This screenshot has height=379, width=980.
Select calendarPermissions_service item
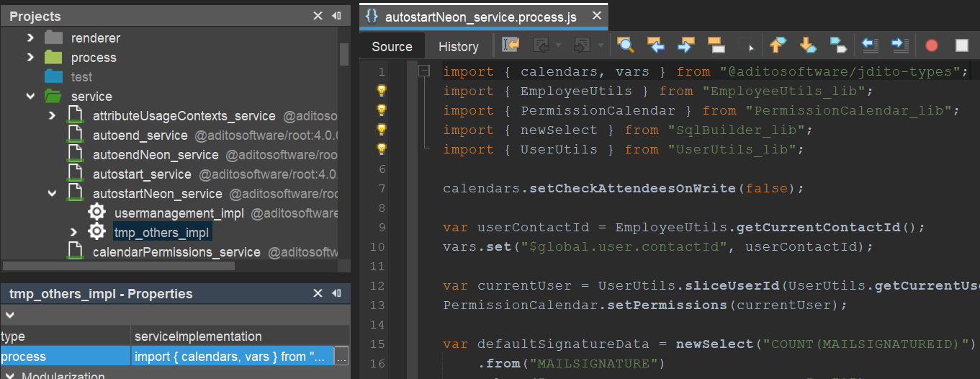pyautogui.click(x=176, y=252)
